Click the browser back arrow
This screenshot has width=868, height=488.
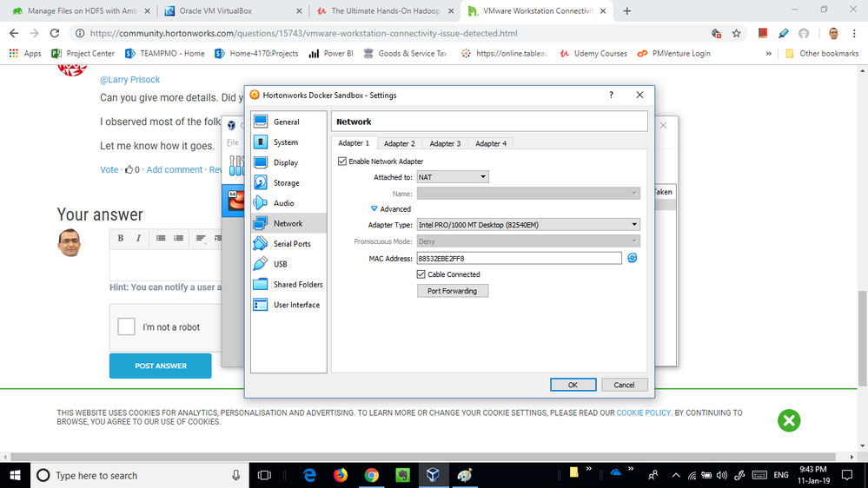14,33
